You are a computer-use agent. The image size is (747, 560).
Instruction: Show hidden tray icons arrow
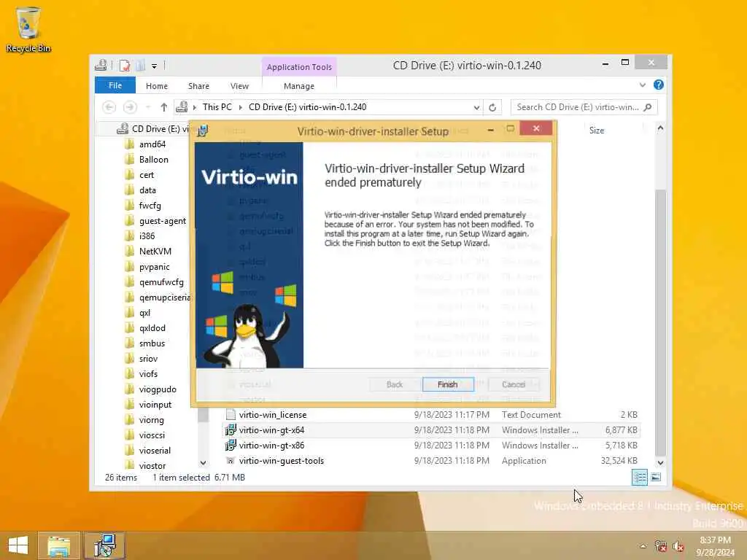point(643,546)
